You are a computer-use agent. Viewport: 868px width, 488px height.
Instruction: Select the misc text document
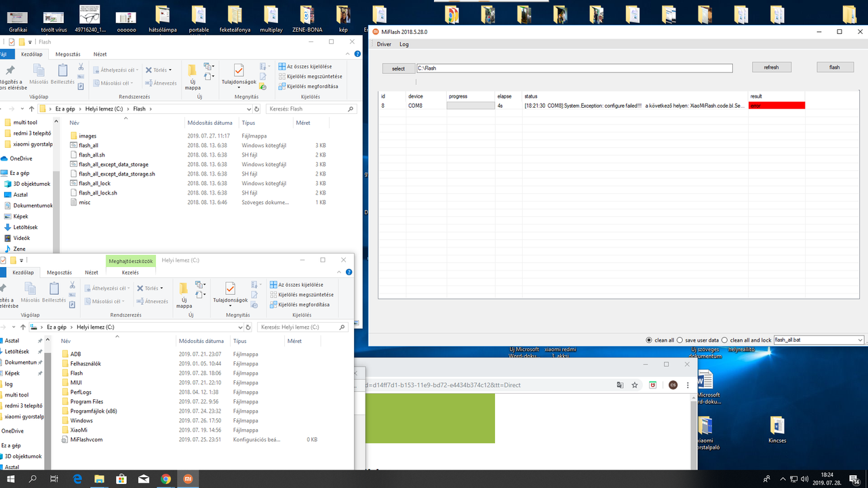[84, 203]
